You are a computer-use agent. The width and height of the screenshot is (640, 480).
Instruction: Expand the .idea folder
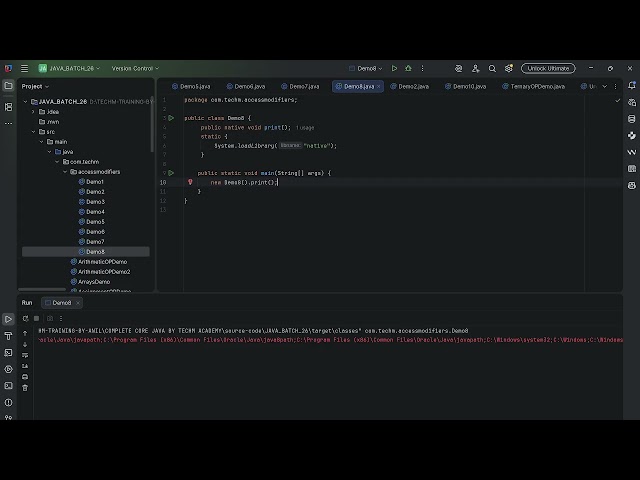pos(33,112)
